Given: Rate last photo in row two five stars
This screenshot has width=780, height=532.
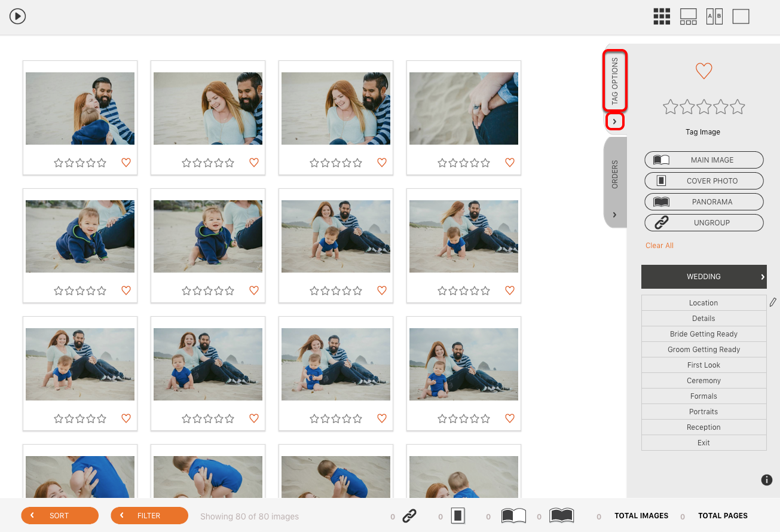Looking at the screenshot, I should click(x=485, y=291).
